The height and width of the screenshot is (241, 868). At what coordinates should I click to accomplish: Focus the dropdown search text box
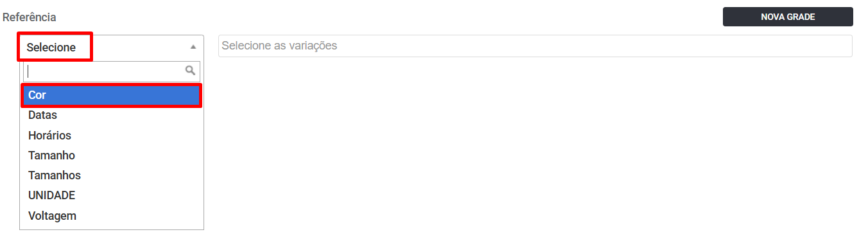pos(112,71)
